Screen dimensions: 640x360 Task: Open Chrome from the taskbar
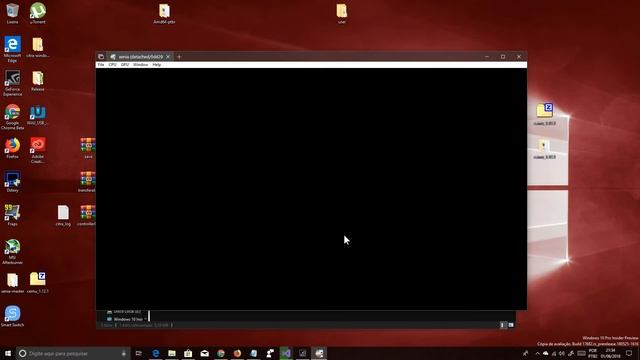[x=221, y=353]
